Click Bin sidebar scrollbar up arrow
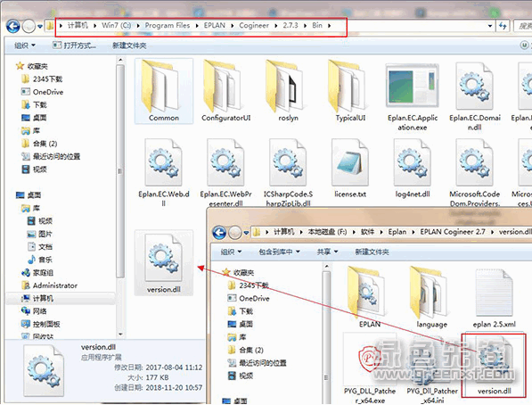The image size is (532, 405). pos(120,60)
